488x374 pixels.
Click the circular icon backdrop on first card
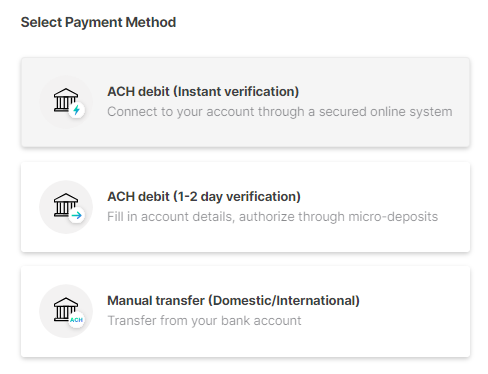66,102
